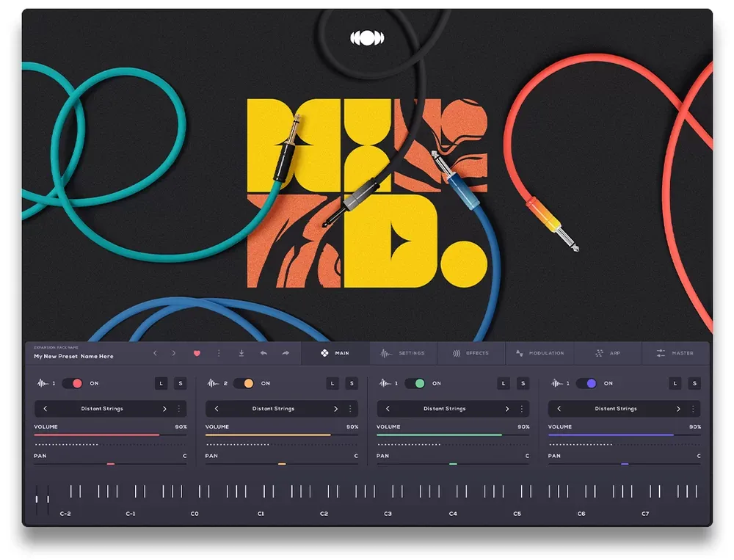Click the download preset arrow icon
Viewport: 734px width, 560px height.
(241, 353)
